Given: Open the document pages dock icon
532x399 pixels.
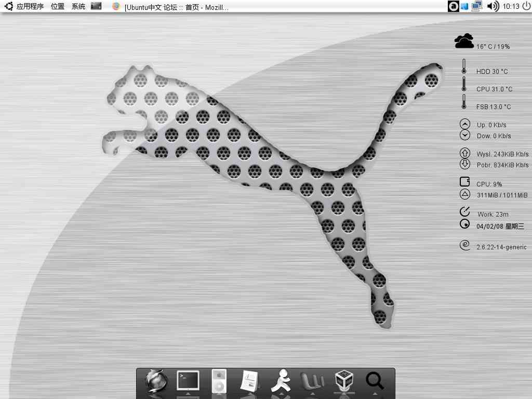Looking at the screenshot, I should tap(249, 381).
